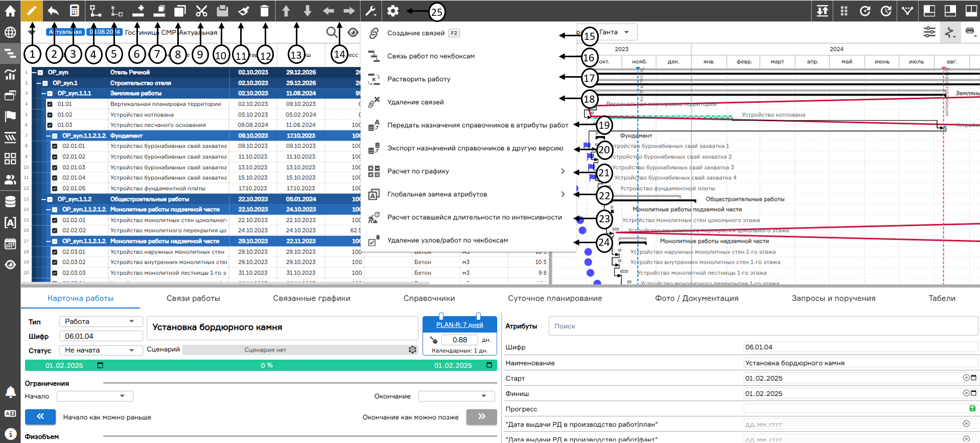Open the gear settings in the top toolbar
The width and height of the screenshot is (980, 443).
[392, 11]
